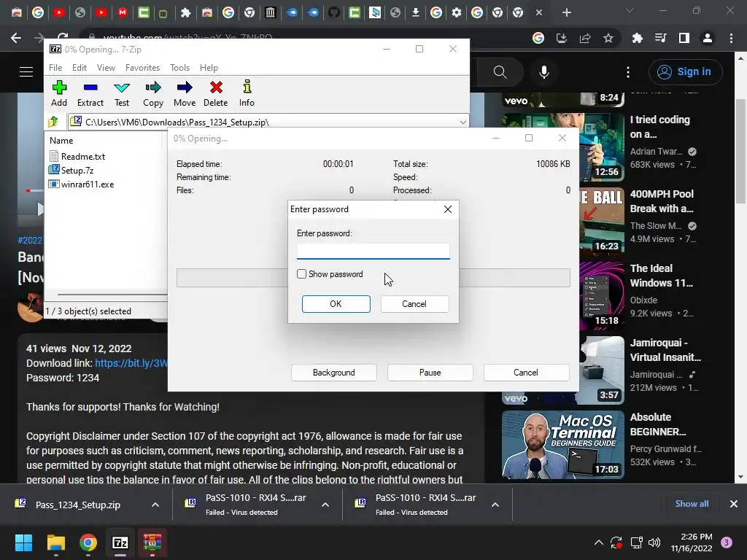Image resolution: width=747 pixels, height=560 pixels.
Task: Open the Tools menu in 7-Zip
Action: [179, 68]
